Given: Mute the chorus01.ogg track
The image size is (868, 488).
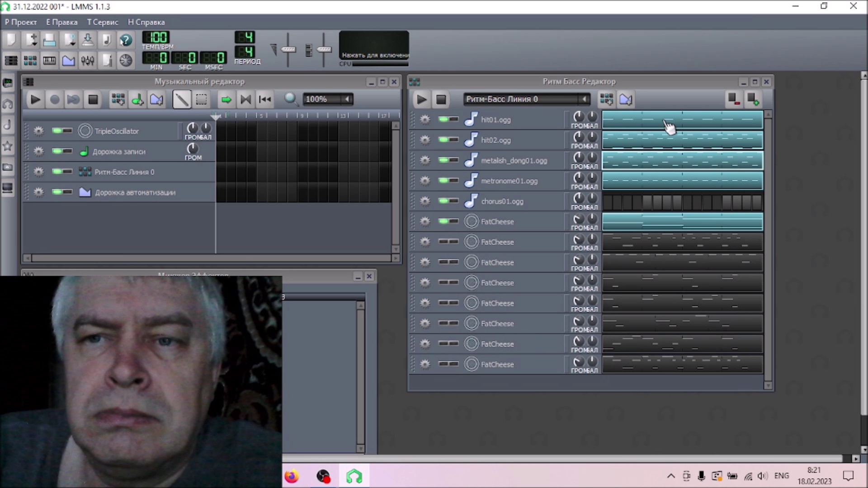Looking at the screenshot, I should [x=444, y=201].
